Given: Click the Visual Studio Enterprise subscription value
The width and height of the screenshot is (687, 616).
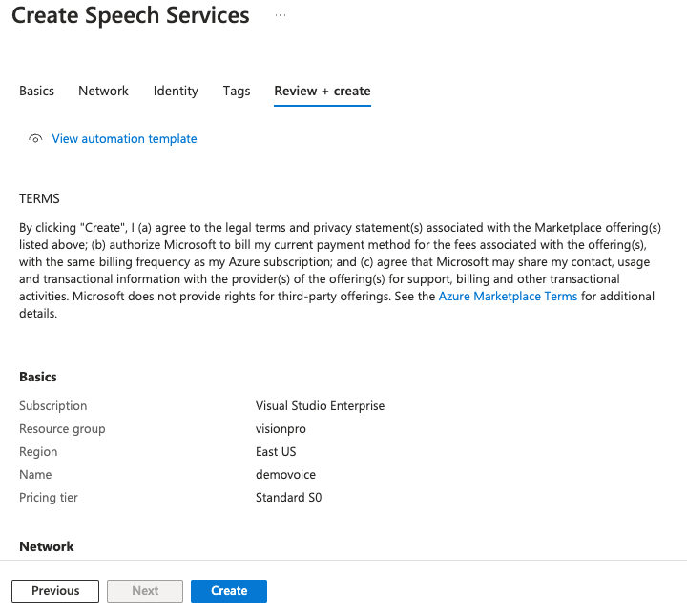Looking at the screenshot, I should [x=320, y=406].
